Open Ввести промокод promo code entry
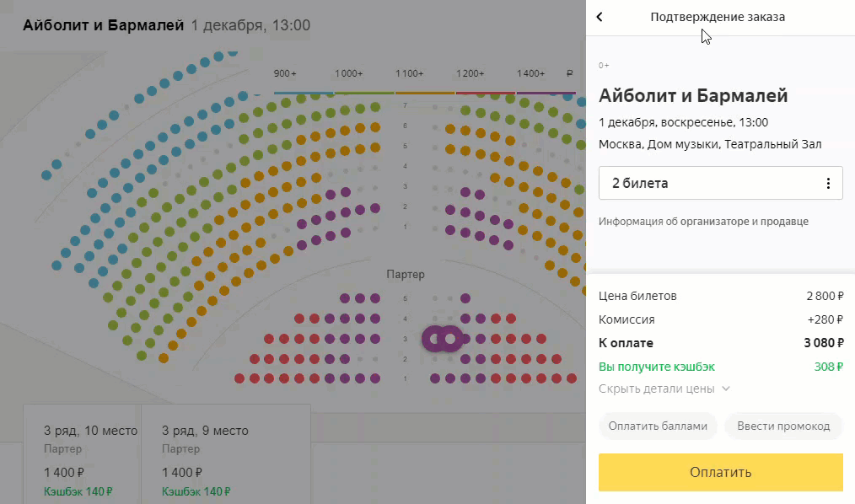 (783, 426)
